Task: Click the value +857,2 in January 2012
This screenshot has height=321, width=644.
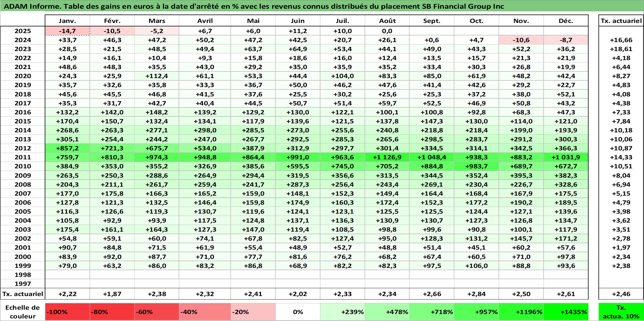Action: pos(67,148)
